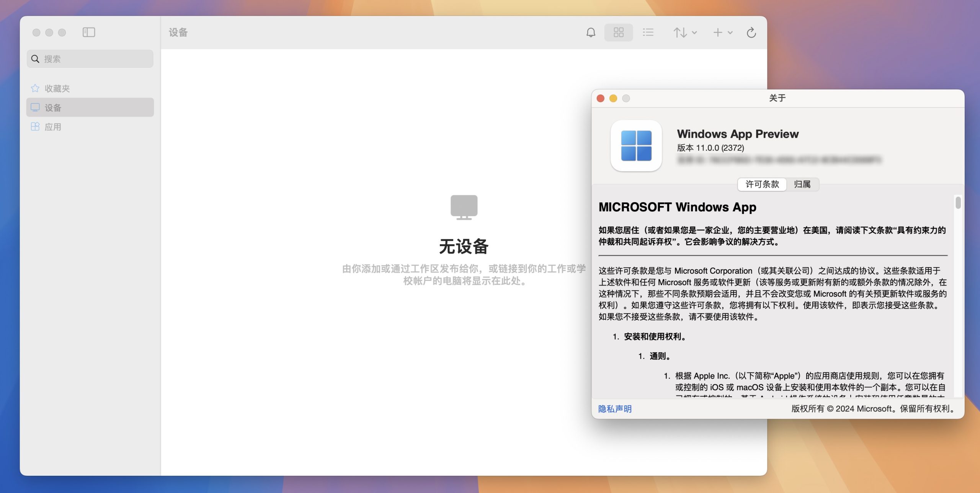
Task: Click the 无设备 heading
Action: point(464,246)
